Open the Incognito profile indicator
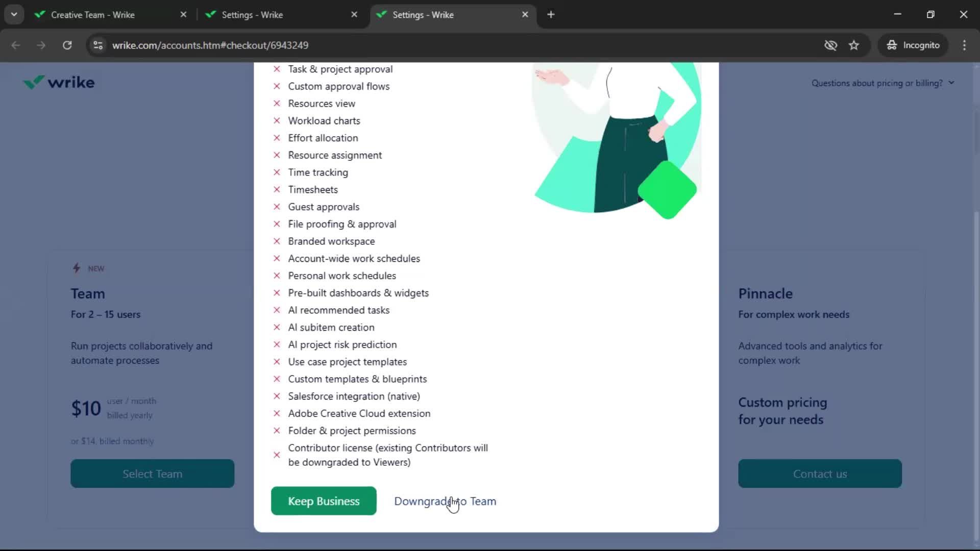The image size is (980, 551). coord(913,45)
